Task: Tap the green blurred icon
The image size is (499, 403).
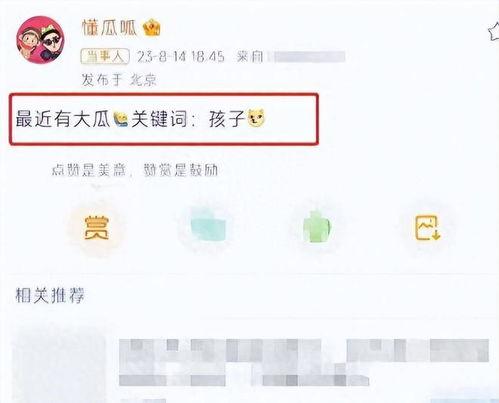Action: click(317, 227)
